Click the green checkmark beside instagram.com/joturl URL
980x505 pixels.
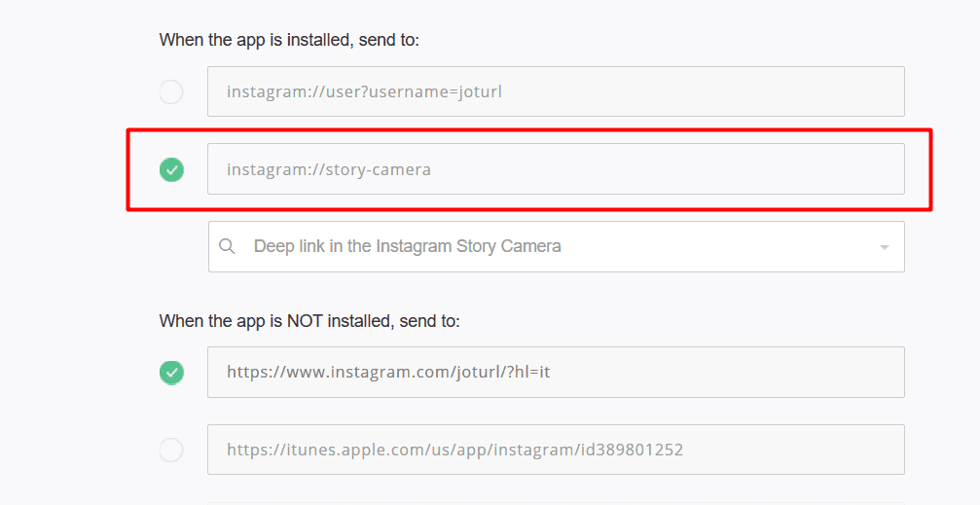[x=171, y=373]
